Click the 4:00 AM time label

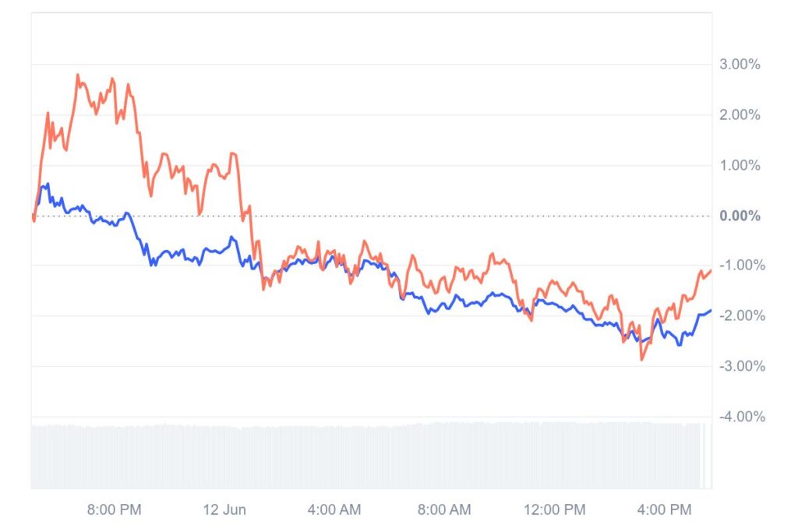(x=334, y=510)
